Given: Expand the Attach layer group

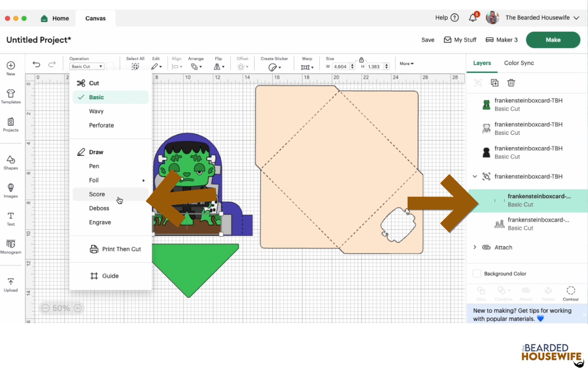Looking at the screenshot, I should click(475, 247).
